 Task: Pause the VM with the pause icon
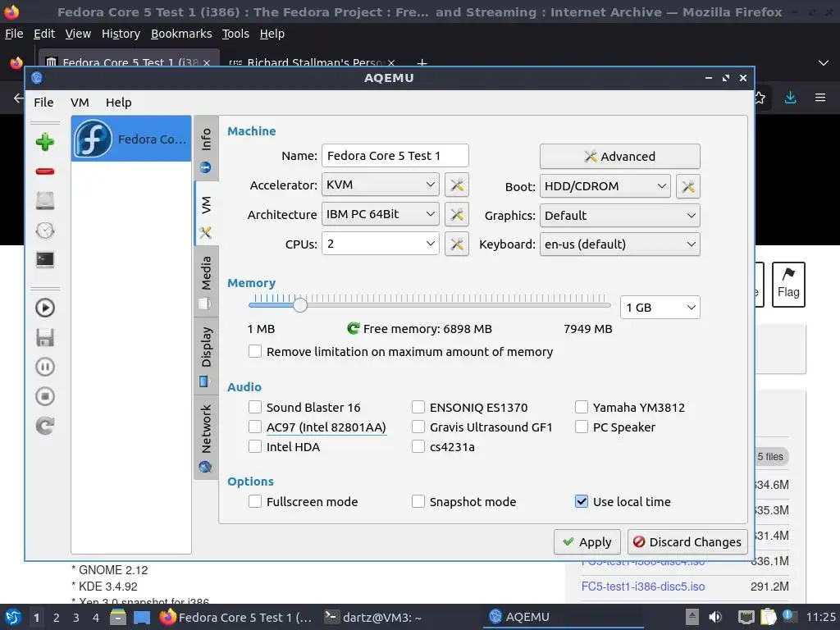45,367
